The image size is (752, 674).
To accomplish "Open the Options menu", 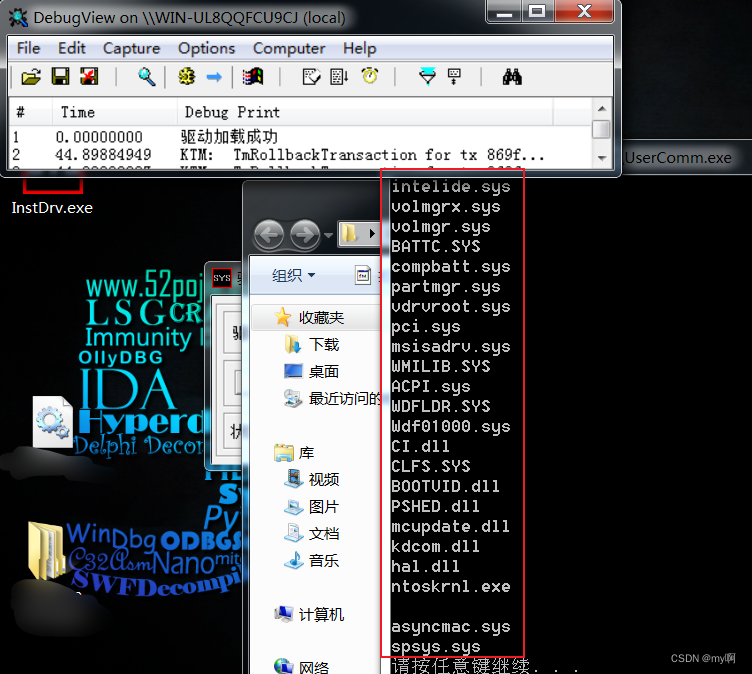I will (206, 48).
